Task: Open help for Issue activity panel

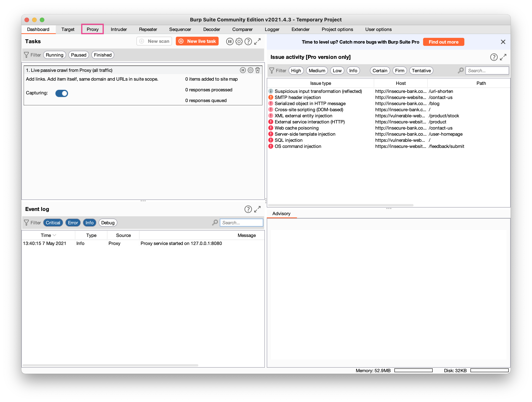Action: click(494, 57)
